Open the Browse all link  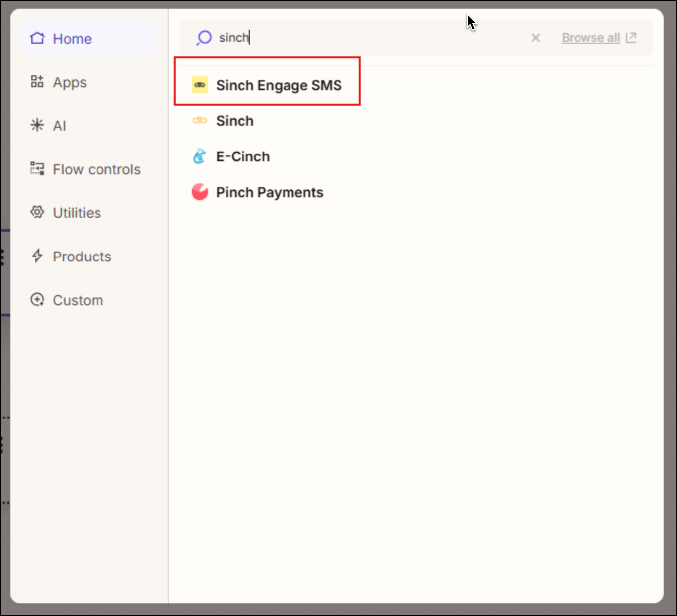591,38
